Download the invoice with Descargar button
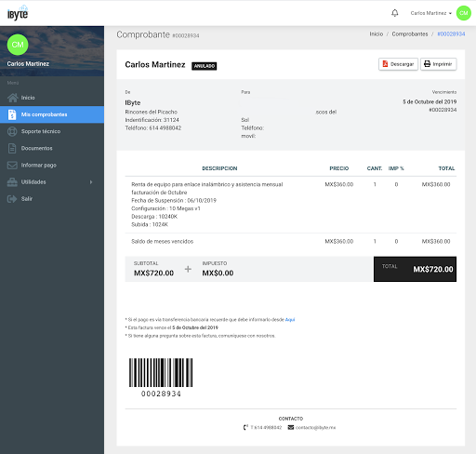Viewport: 476px width, 454px height. [398, 64]
